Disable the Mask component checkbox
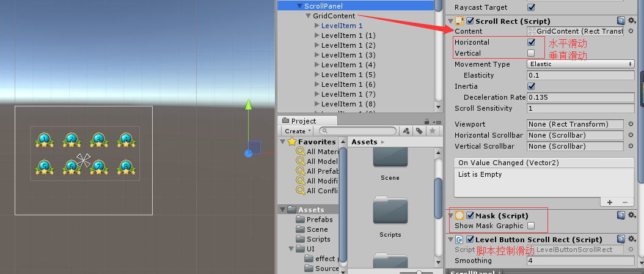Screen dimensions: 644x274 470,215
